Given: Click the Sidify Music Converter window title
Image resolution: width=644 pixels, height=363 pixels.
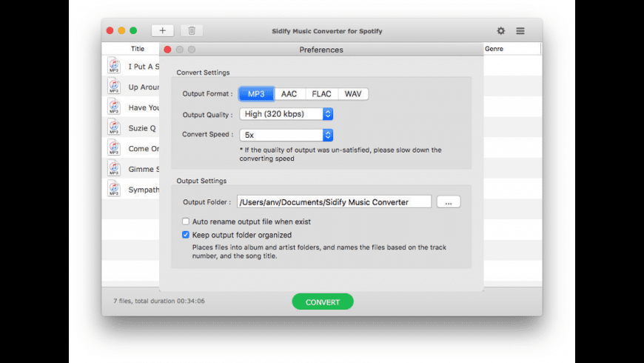Looking at the screenshot, I should 327,31.
